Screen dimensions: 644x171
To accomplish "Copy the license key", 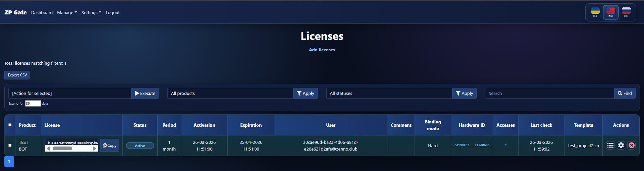I will click(x=110, y=146).
